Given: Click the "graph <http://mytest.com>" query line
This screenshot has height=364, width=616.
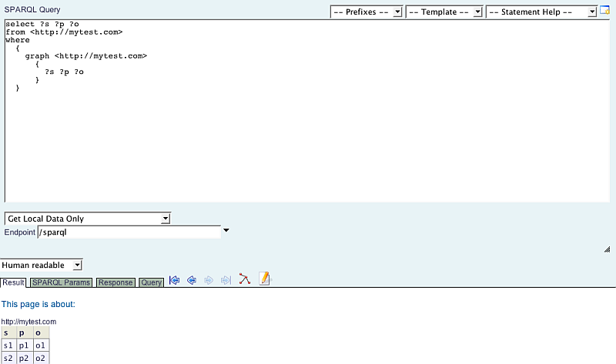Looking at the screenshot, I should [x=86, y=55].
